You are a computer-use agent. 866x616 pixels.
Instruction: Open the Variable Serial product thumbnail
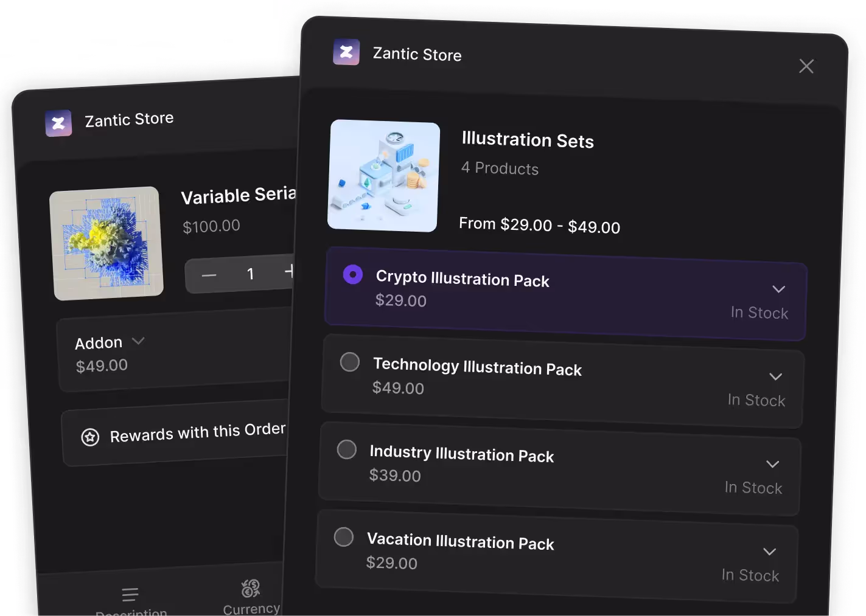click(x=107, y=243)
